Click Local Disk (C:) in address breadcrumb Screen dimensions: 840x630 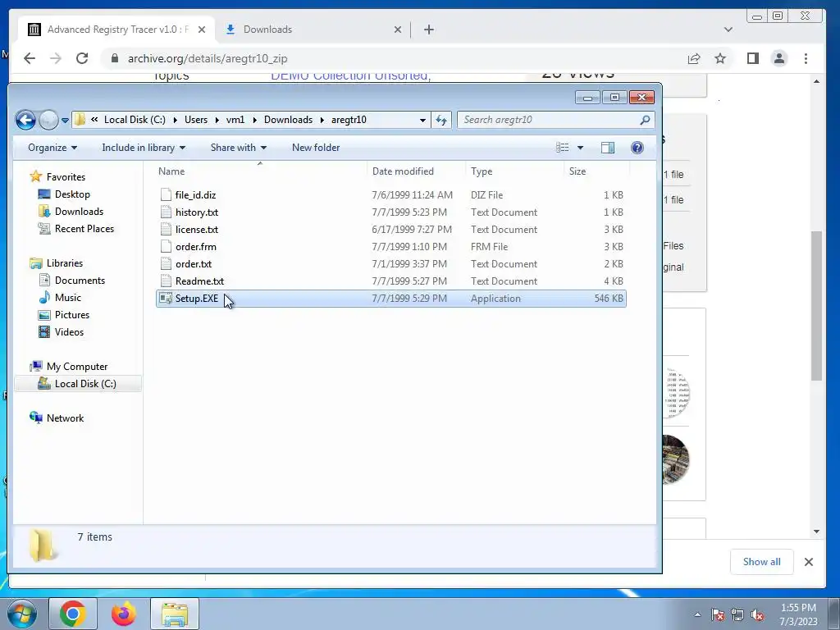pos(135,120)
